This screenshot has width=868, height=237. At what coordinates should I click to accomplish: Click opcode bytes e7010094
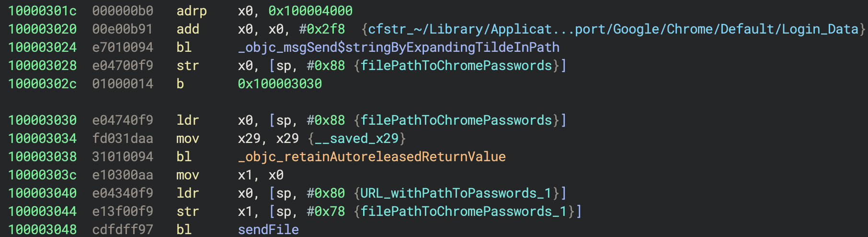(x=123, y=47)
